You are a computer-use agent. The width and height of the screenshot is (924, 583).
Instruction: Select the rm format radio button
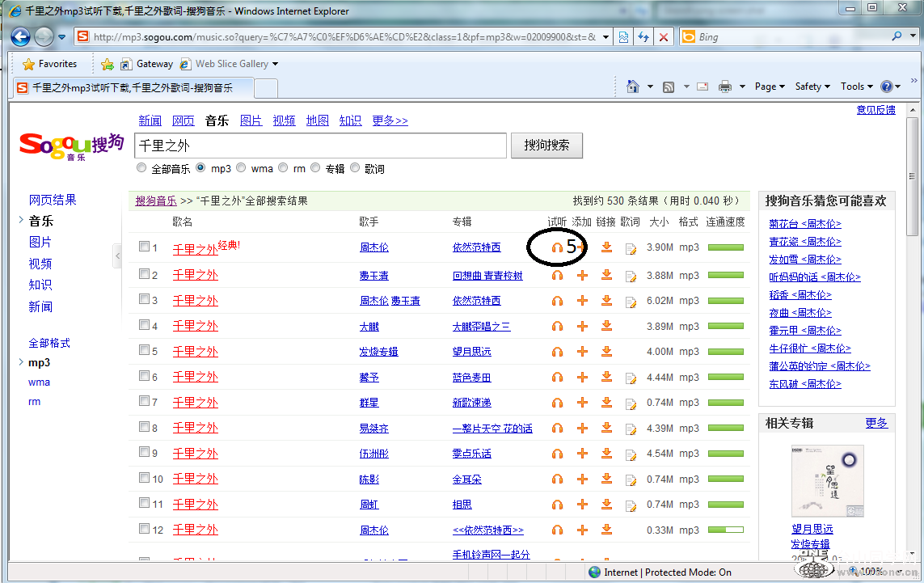[x=284, y=168]
